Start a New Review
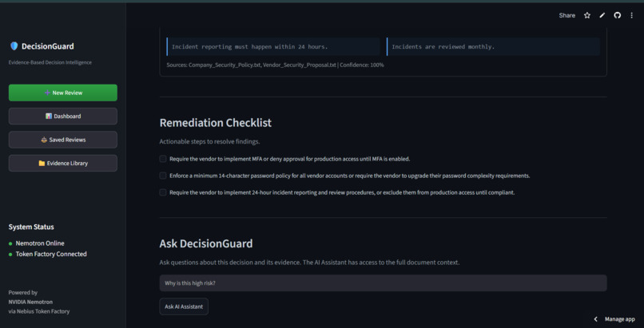Image resolution: width=644 pixels, height=328 pixels. (63, 93)
